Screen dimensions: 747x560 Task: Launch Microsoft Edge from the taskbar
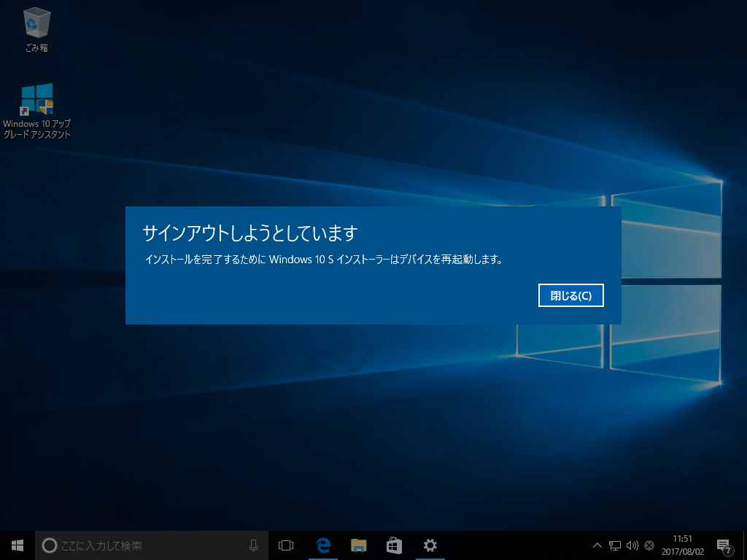[323, 545]
